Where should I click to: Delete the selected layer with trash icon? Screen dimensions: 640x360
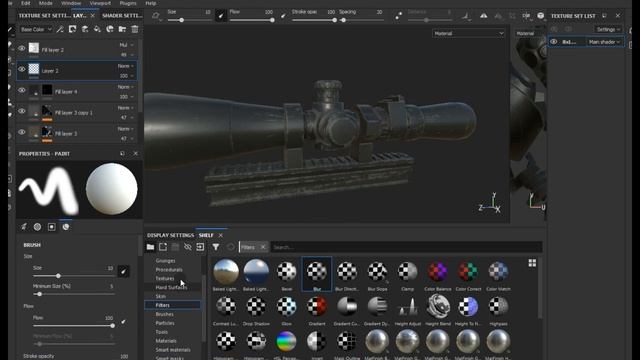tap(135, 29)
